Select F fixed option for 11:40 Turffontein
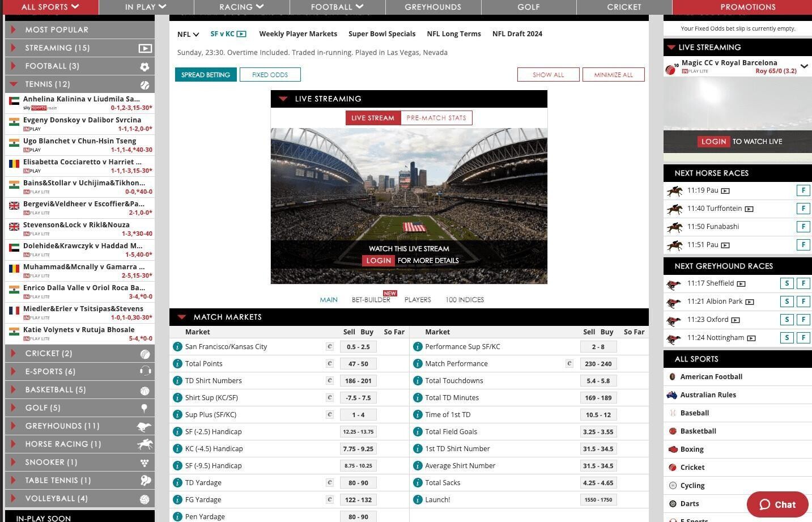 pyautogui.click(x=803, y=209)
